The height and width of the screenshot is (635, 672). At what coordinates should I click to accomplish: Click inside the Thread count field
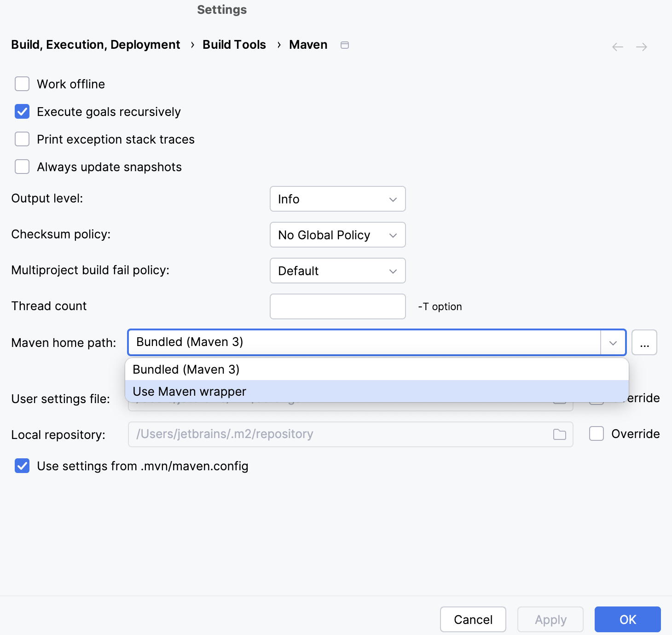(337, 306)
